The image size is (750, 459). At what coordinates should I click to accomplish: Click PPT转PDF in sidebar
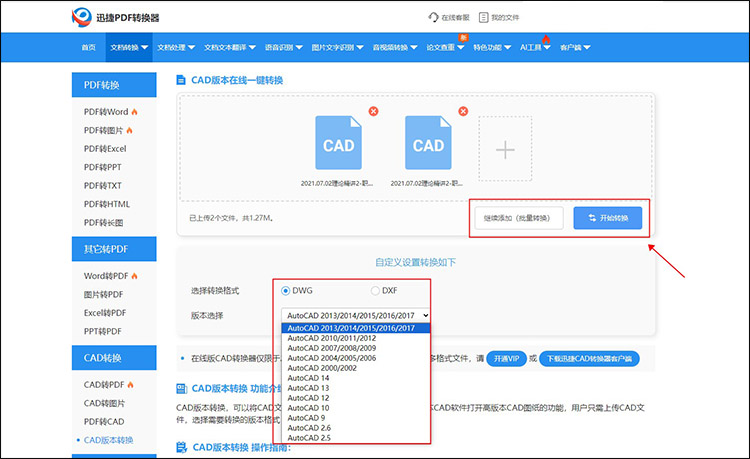click(x=102, y=331)
